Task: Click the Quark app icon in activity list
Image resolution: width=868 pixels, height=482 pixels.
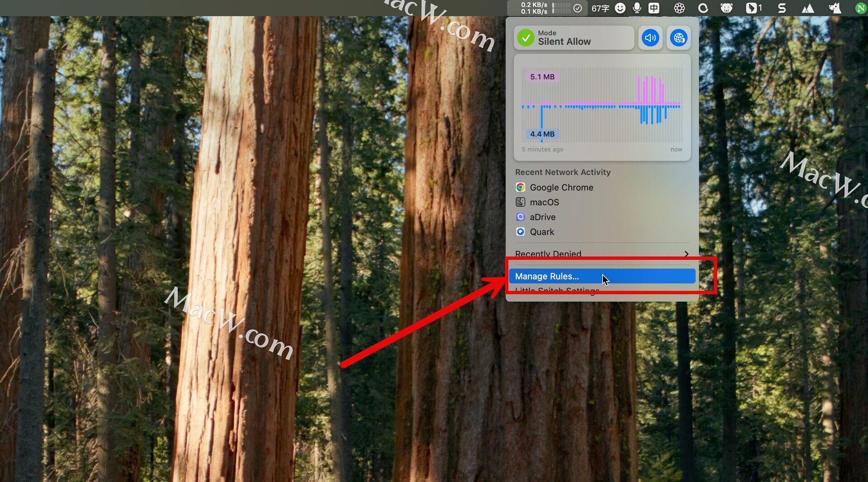Action: click(520, 232)
